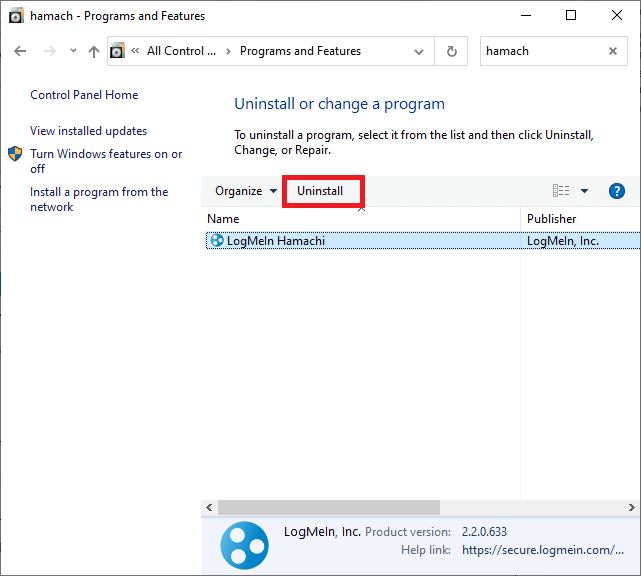Click the horizontal scrollbar thumb
The image size is (641, 576).
(329, 507)
